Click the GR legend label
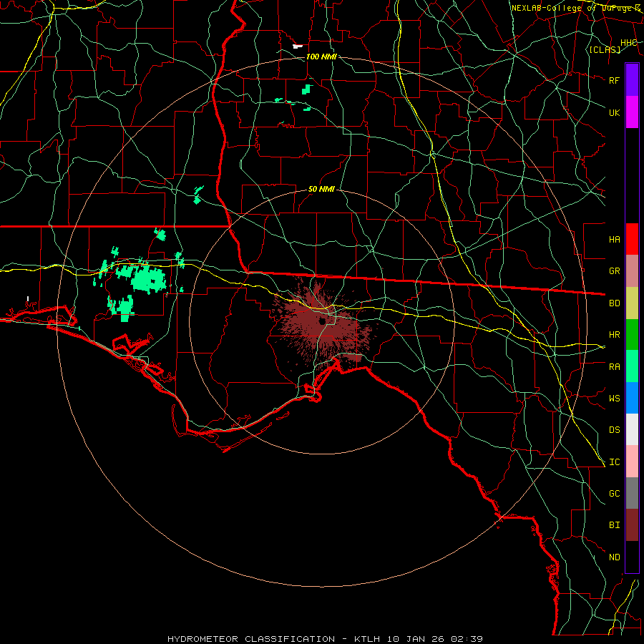This screenshot has width=644, height=644. [x=614, y=271]
